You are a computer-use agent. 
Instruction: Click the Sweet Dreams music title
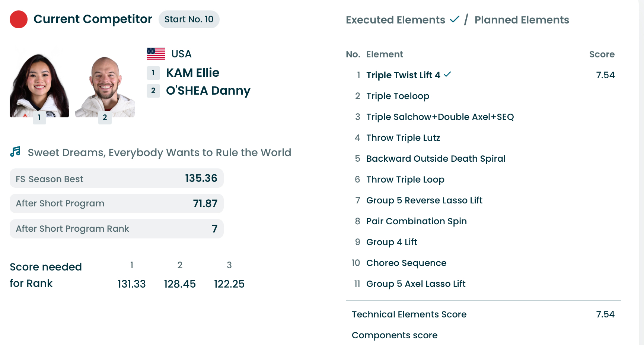coord(159,152)
